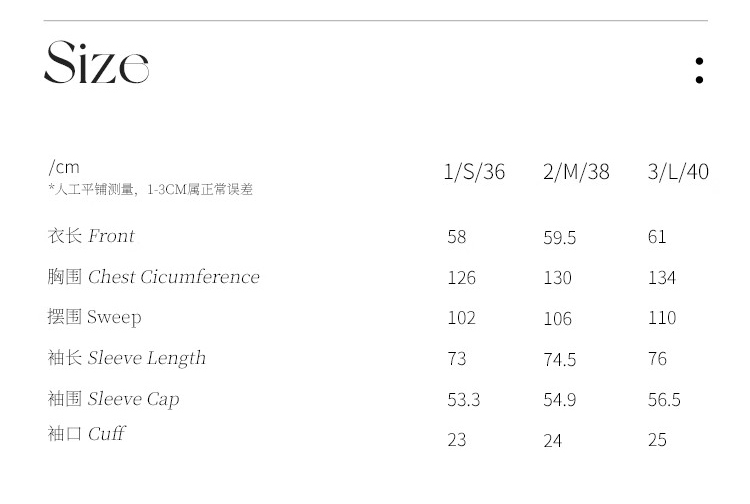
Task: Click the Cuff row label
Action: click(x=87, y=434)
